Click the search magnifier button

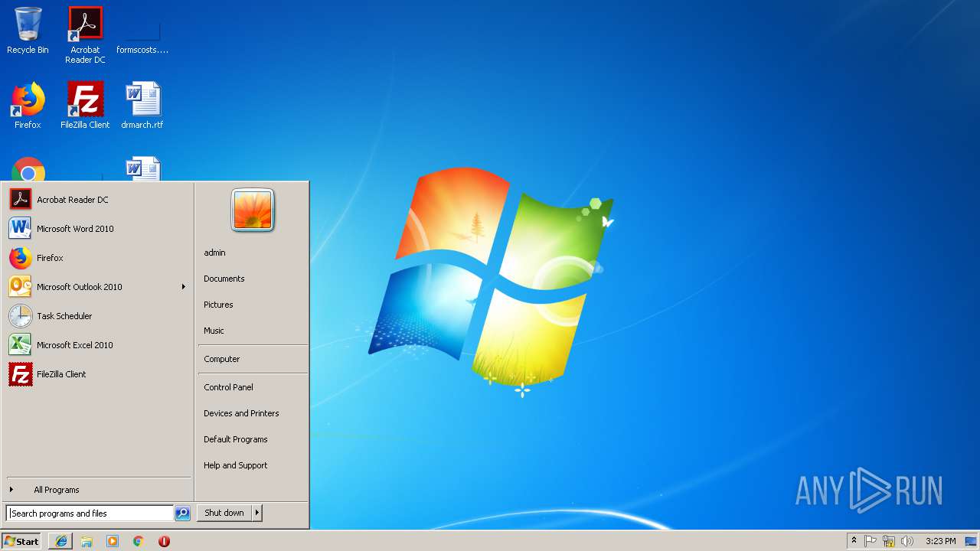tap(182, 514)
